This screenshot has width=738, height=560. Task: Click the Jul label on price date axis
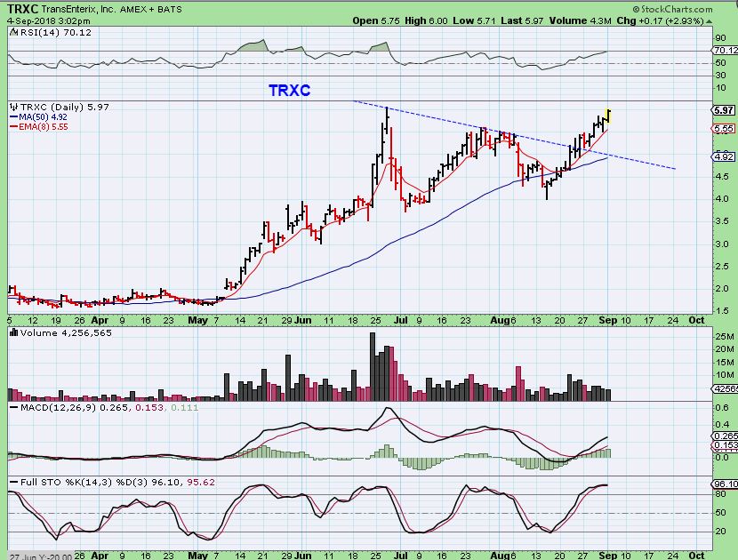(400, 320)
